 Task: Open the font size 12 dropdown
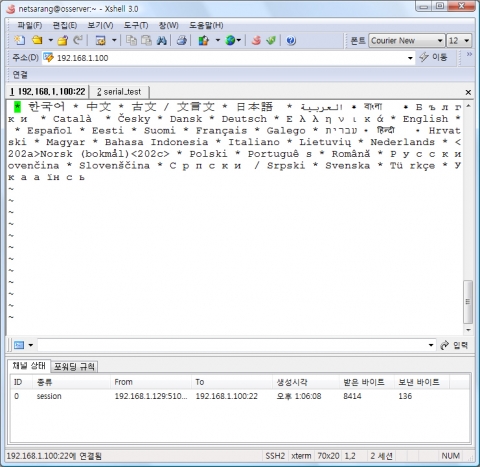click(459, 41)
